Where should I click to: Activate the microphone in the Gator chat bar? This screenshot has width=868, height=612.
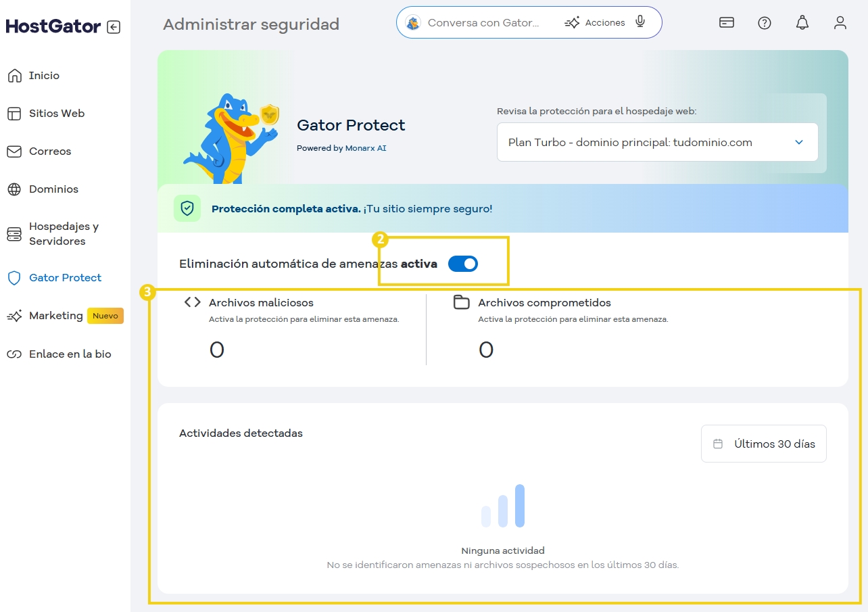[640, 22]
